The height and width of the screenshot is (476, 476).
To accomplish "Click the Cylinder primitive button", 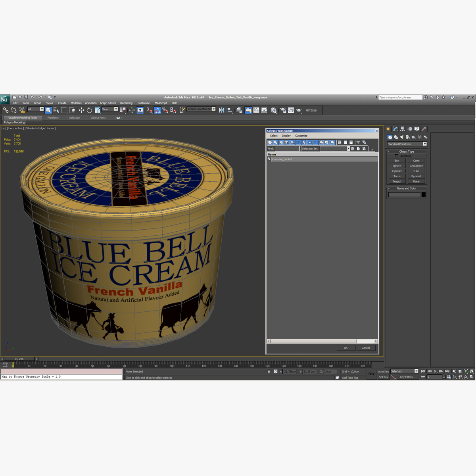I will tap(397, 171).
